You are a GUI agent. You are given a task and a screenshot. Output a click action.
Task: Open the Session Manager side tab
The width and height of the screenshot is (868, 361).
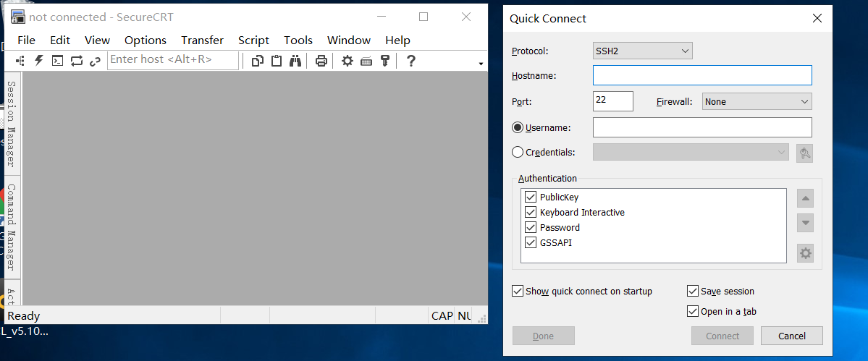point(11,123)
